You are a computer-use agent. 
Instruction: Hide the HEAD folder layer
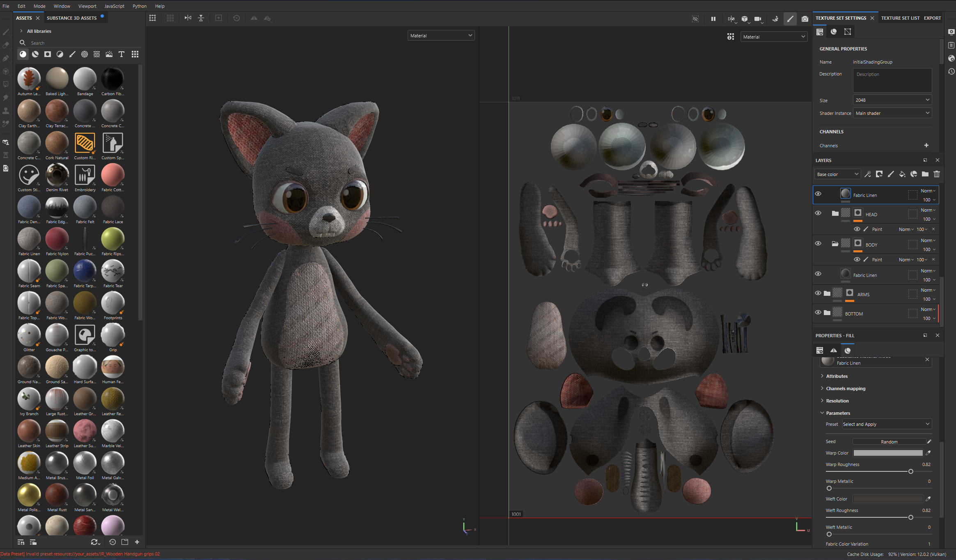[818, 213]
